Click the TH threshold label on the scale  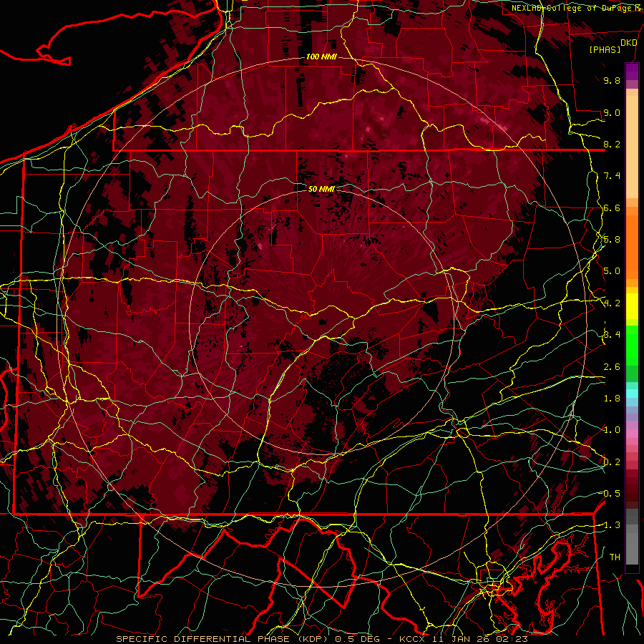(615, 557)
